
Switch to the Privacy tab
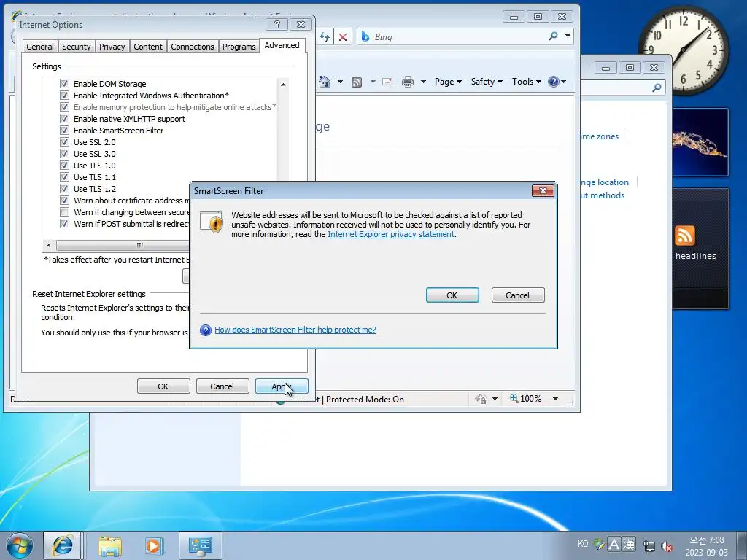112,47
